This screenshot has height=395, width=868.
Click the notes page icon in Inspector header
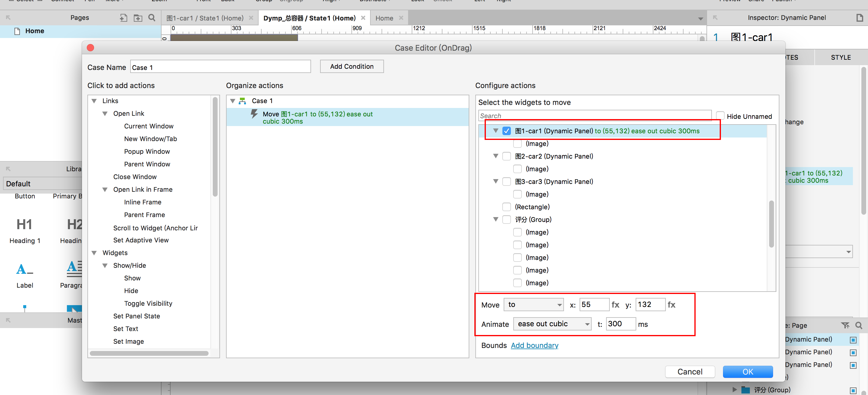[x=860, y=18]
